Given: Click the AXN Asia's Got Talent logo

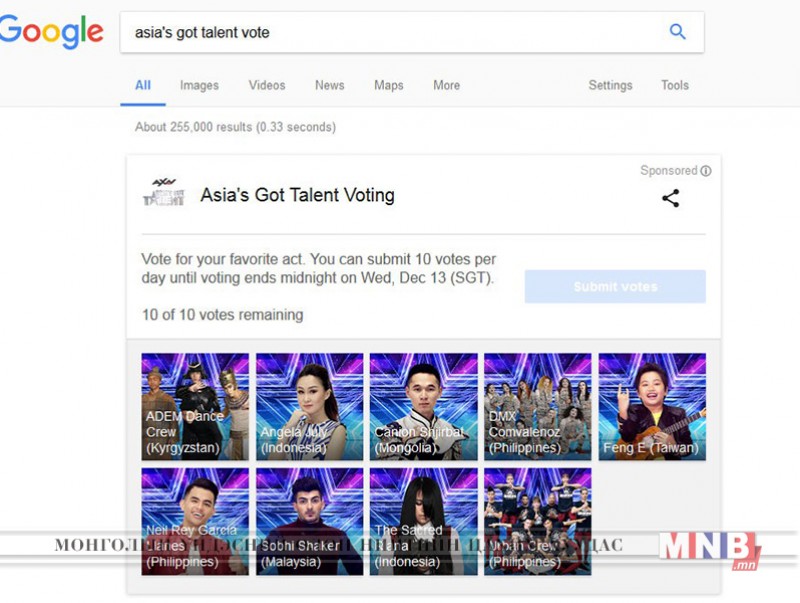Looking at the screenshot, I should click(x=164, y=192).
